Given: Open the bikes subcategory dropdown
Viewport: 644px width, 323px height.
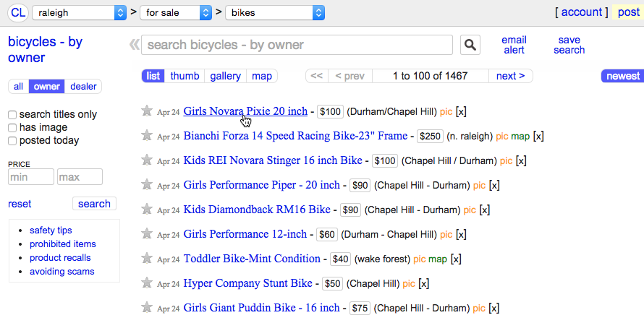Looking at the screenshot, I should tap(275, 12).
